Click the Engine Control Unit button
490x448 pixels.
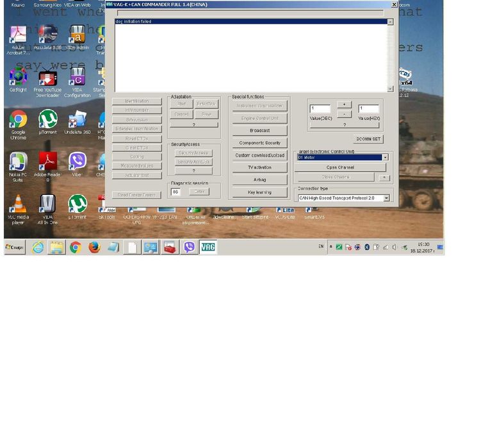(x=259, y=119)
